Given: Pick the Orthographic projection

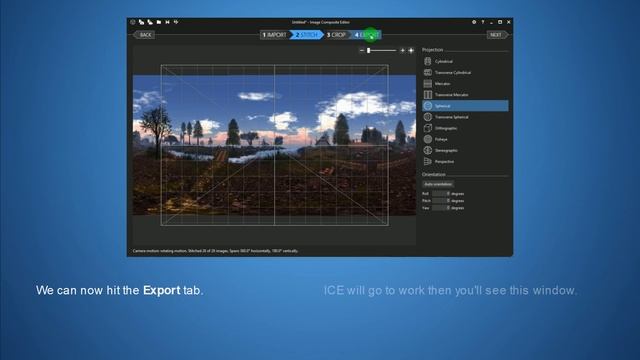Looking at the screenshot, I should tap(465, 128).
